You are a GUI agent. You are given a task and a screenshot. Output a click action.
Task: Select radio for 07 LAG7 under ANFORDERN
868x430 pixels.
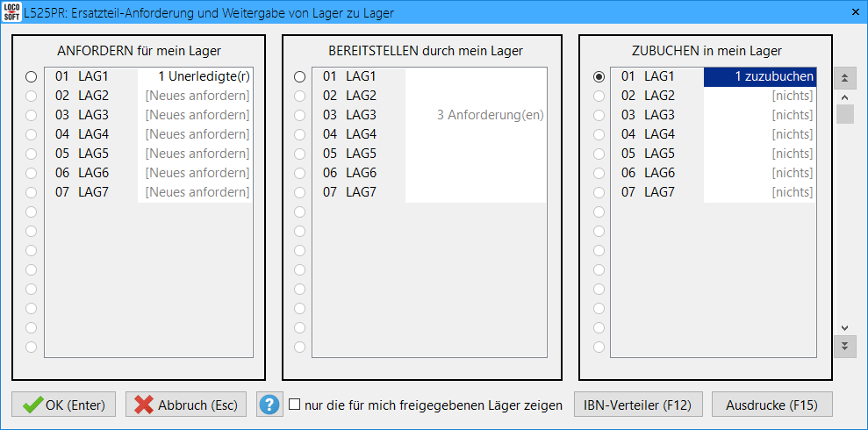click(x=31, y=192)
